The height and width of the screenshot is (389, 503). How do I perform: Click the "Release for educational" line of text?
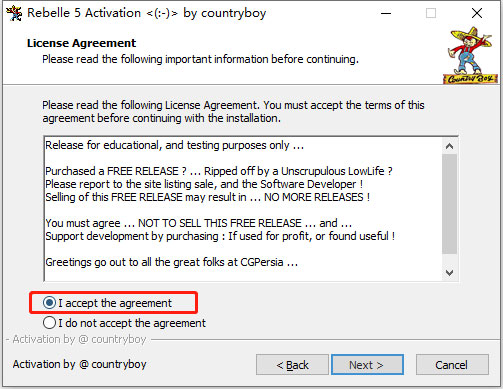click(x=174, y=145)
